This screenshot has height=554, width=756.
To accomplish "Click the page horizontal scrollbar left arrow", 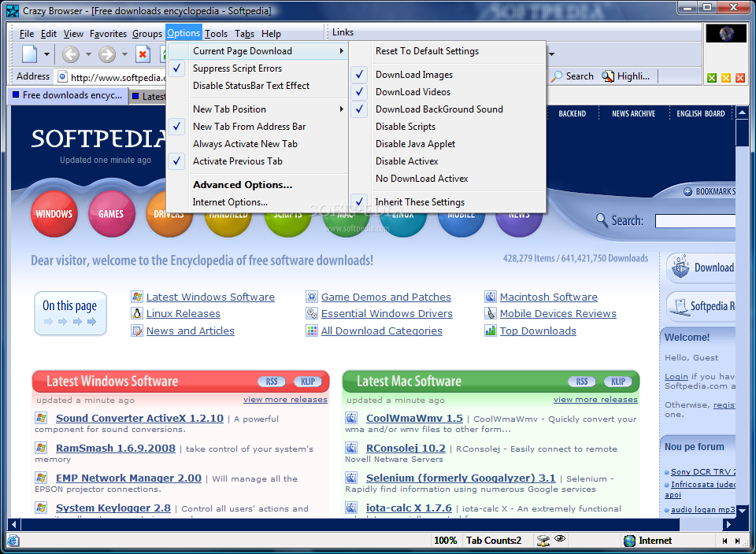I will click(13, 524).
